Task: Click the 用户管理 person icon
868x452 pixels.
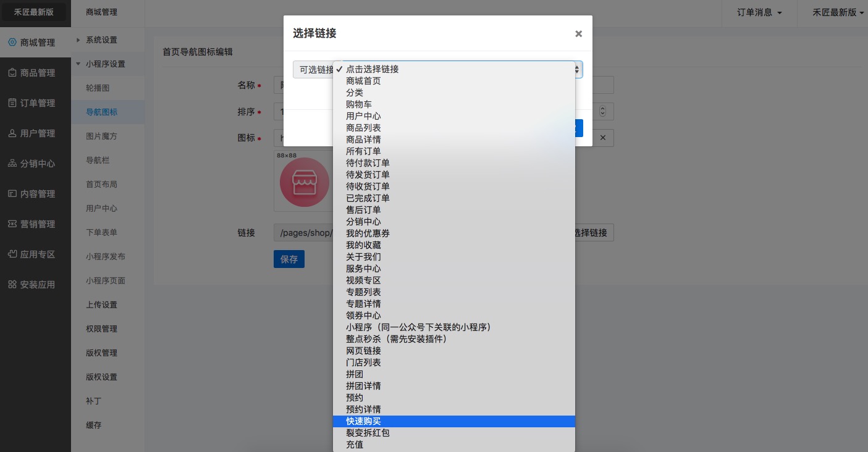Action: [12, 133]
